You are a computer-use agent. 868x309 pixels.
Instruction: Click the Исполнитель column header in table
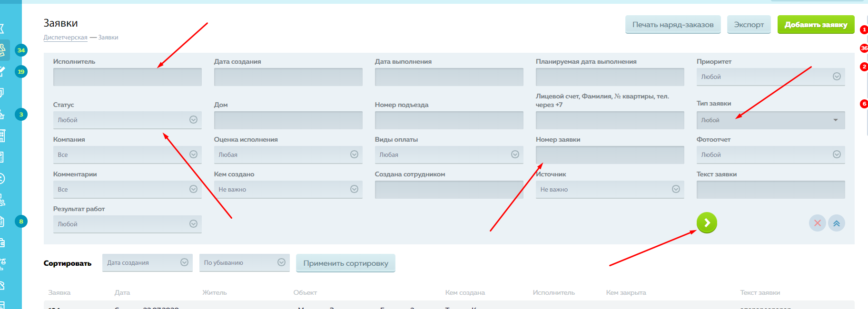tap(553, 293)
